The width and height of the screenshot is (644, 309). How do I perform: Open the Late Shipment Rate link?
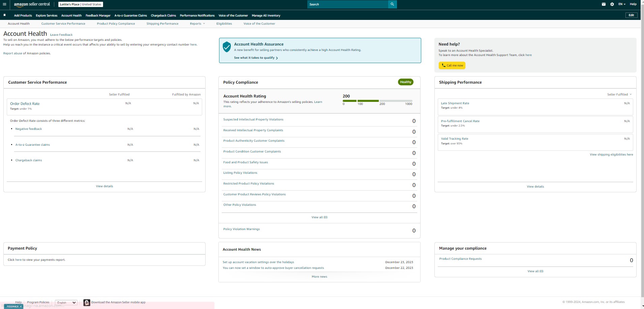[455, 103]
